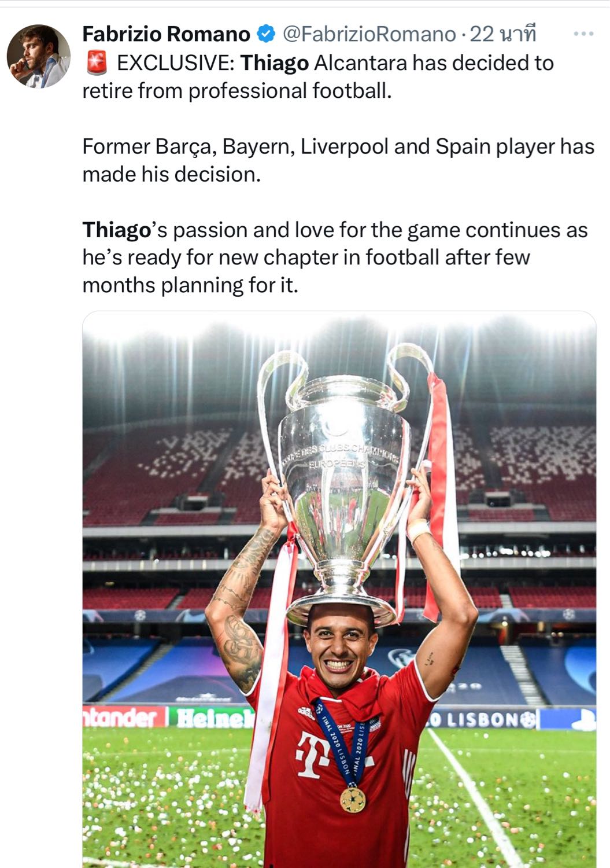Click bold Thiago before Alcantara
Image resolution: width=610 pixels, height=868 pixels.
click(x=274, y=63)
